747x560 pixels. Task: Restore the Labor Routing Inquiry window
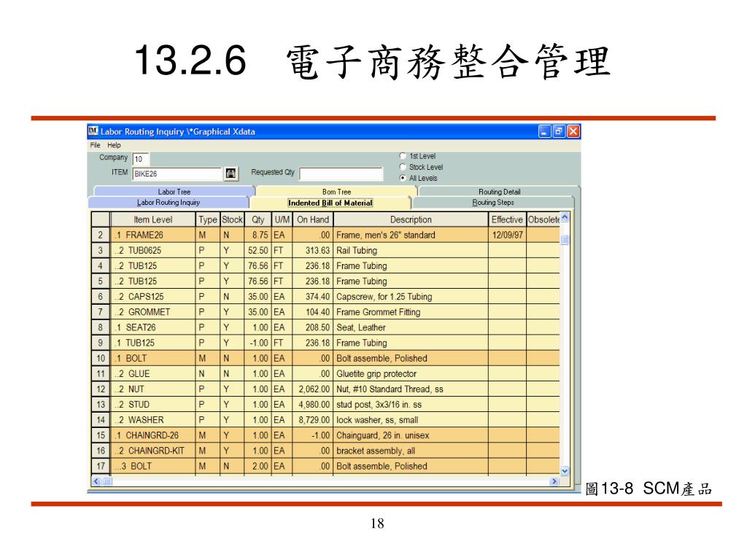point(559,131)
